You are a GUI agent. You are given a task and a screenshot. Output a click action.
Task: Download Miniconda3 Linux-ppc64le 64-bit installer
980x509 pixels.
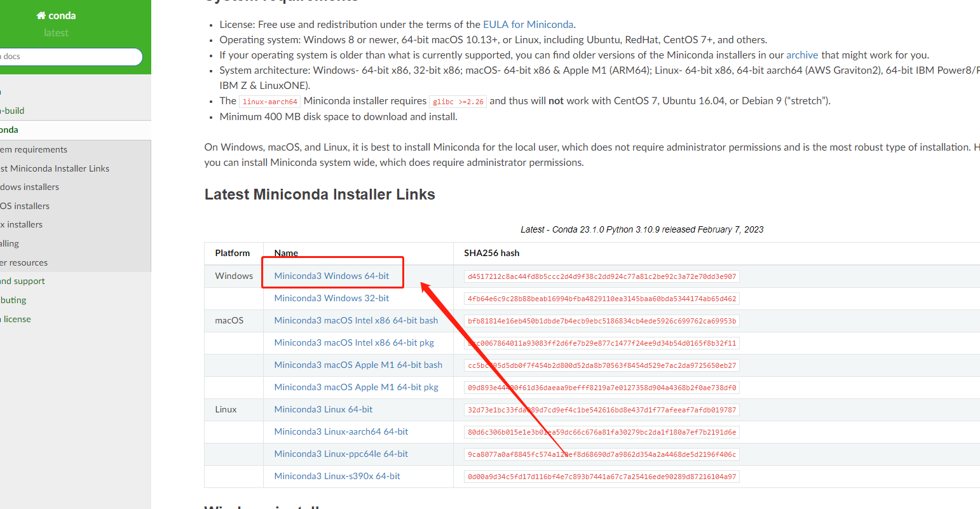[341, 454]
